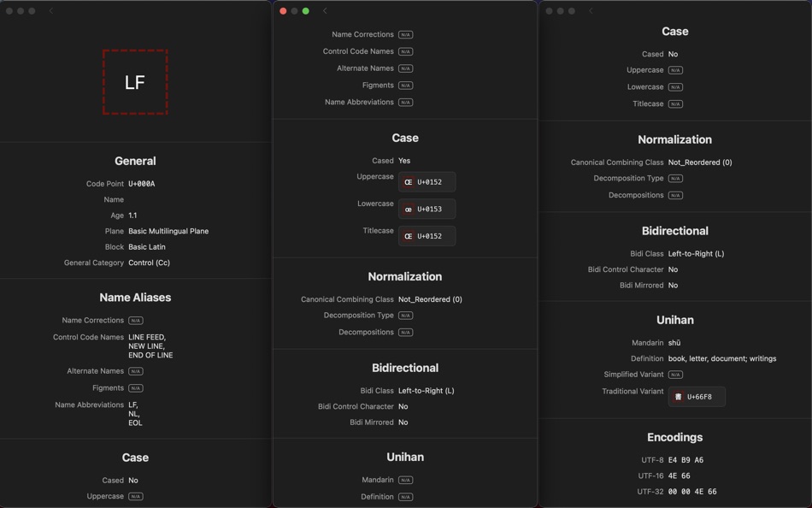Click the œ glyph icon in Lowercase row
This screenshot has width=812, height=508.
[x=409, y=209]
